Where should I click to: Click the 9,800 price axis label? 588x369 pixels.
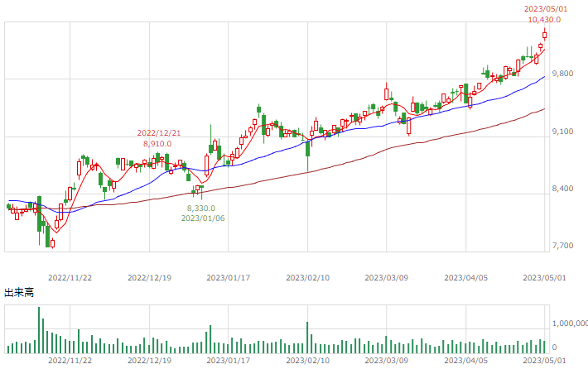pos(562,74)
